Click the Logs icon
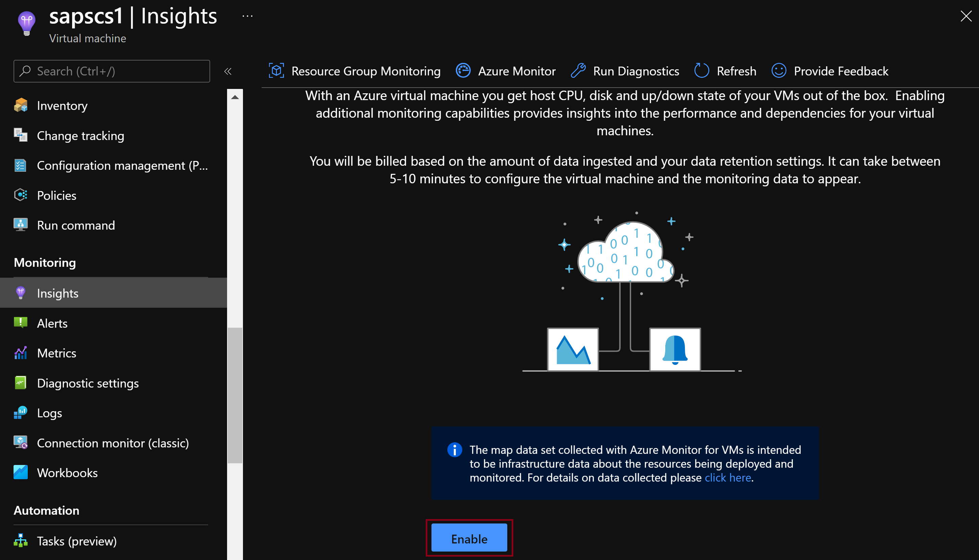The width and height of the screenshot is (979, 560). tap(20, 413)
